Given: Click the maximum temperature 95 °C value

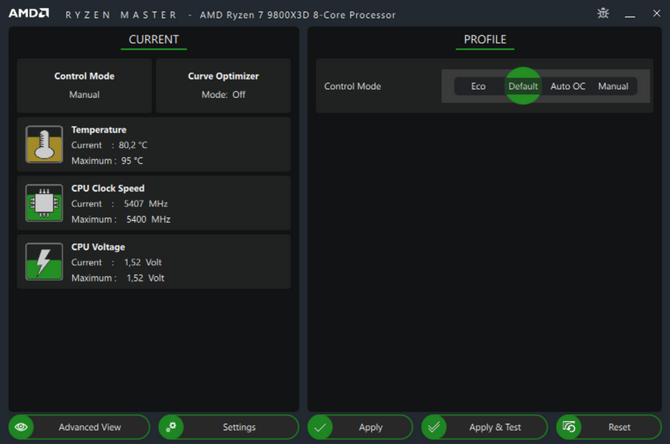Looking at the screenshot, I should [x=132, y=161].
